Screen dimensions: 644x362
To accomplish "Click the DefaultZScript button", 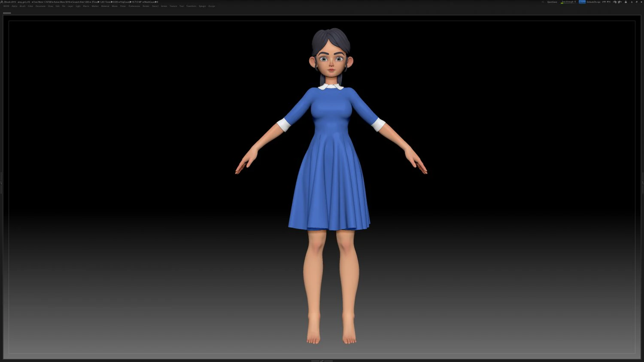I will pos(594,2).
